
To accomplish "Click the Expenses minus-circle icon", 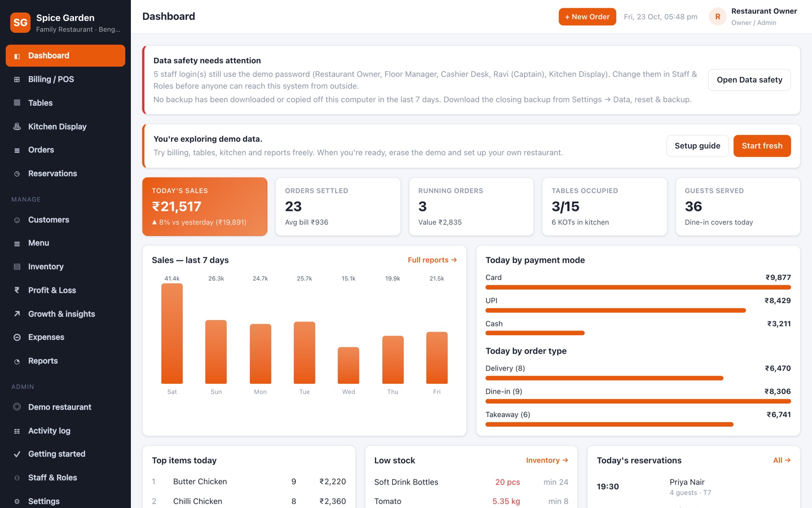I will [x=17, y=337].
